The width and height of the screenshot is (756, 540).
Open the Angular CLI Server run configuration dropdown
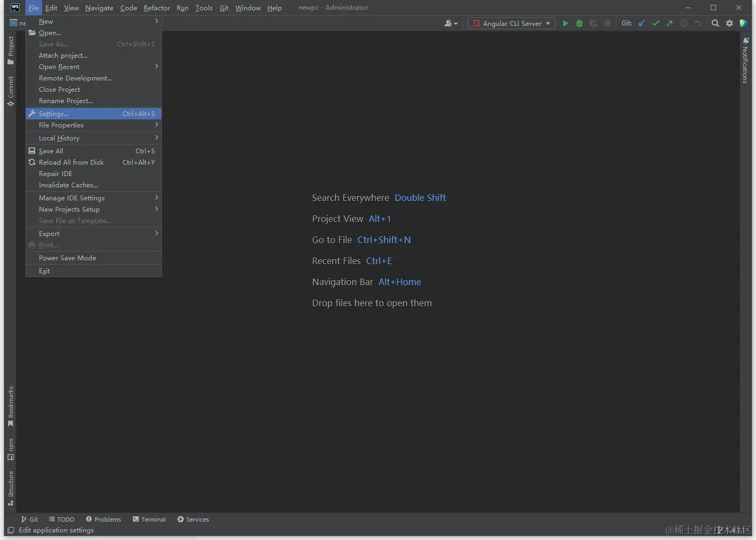(x=511, y=23)
